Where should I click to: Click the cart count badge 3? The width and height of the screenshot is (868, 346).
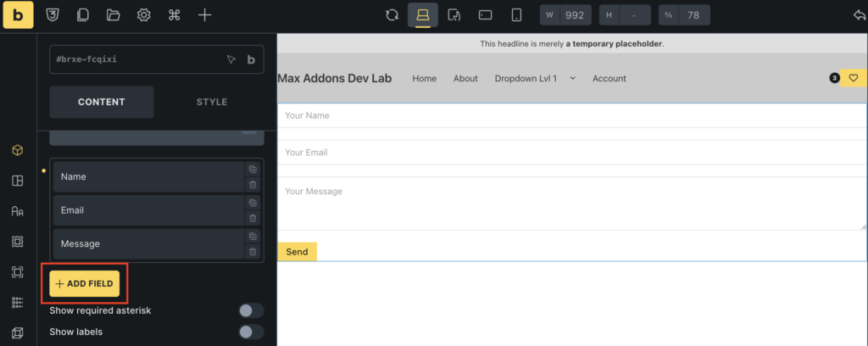(834, 78)
